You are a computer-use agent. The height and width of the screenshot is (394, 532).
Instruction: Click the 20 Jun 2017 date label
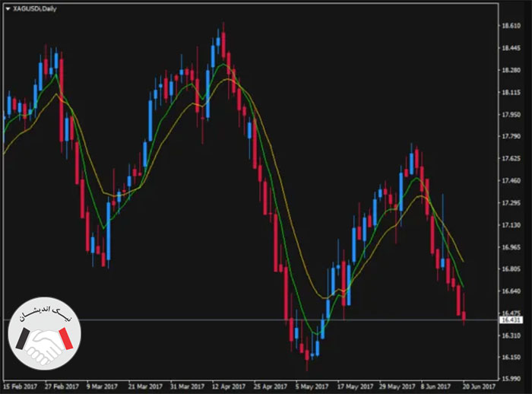tap(479, 386)
